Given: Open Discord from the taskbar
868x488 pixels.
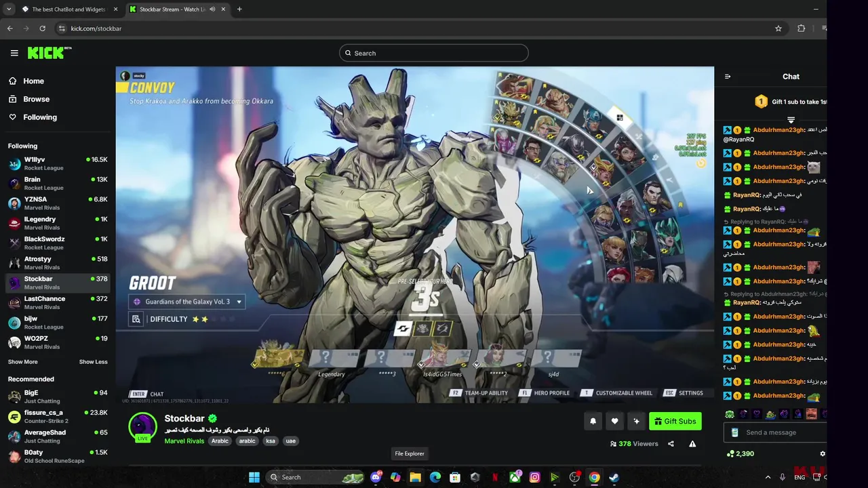Looking at the screenshot, I should (376, 477).
